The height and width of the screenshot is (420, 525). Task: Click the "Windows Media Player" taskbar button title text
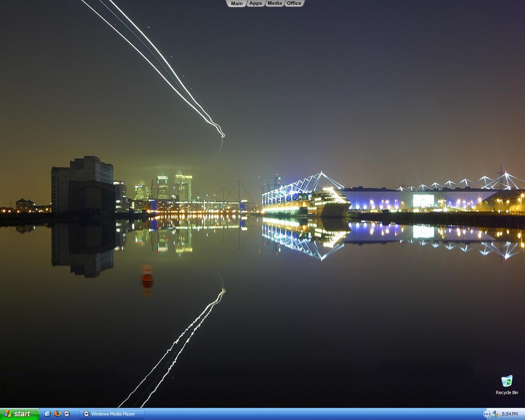[113, 414]
